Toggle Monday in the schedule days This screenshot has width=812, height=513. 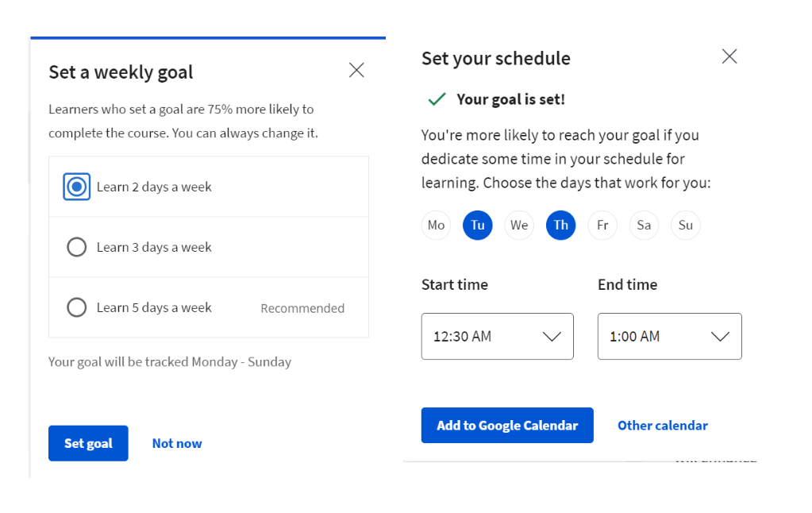click(x=436, y=226)
